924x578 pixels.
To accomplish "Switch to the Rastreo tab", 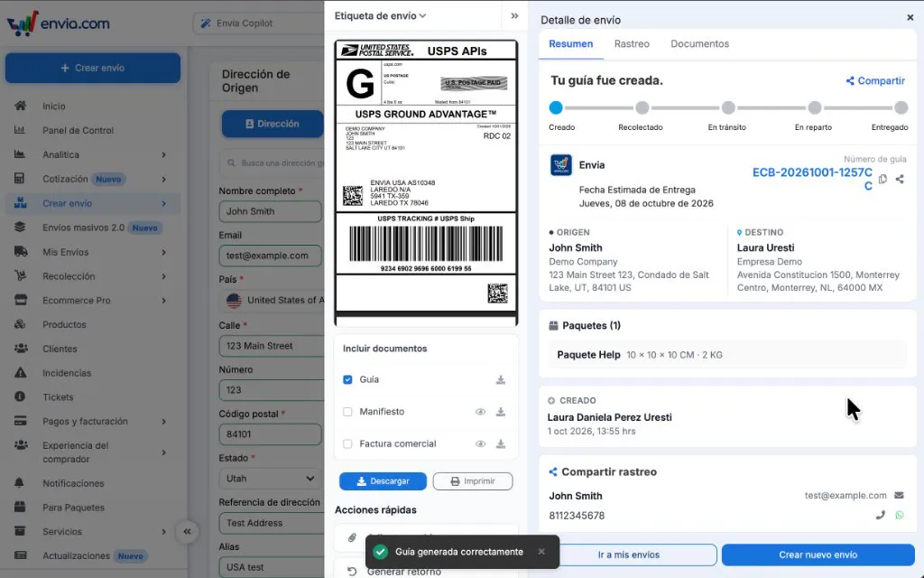I will click(632, 43).
